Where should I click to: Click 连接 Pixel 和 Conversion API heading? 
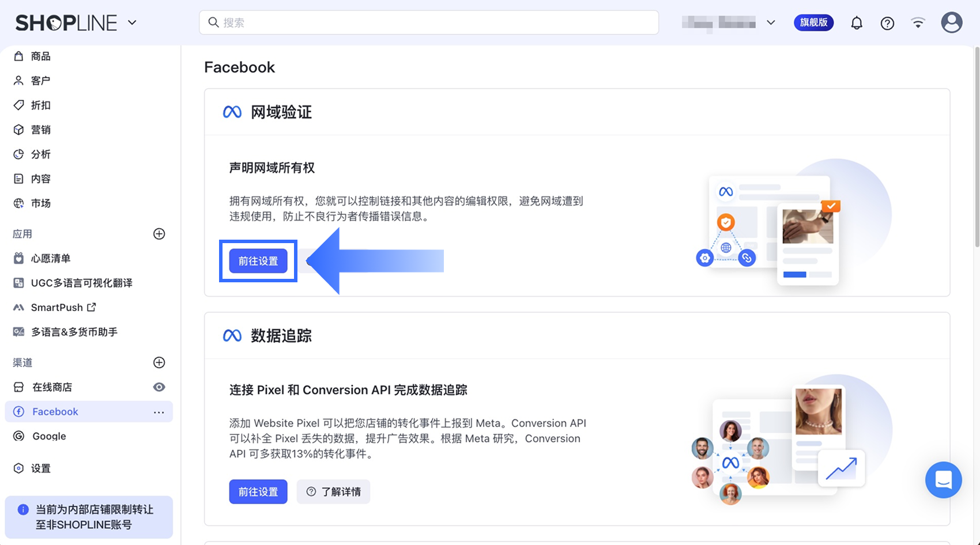click(348, 390)
